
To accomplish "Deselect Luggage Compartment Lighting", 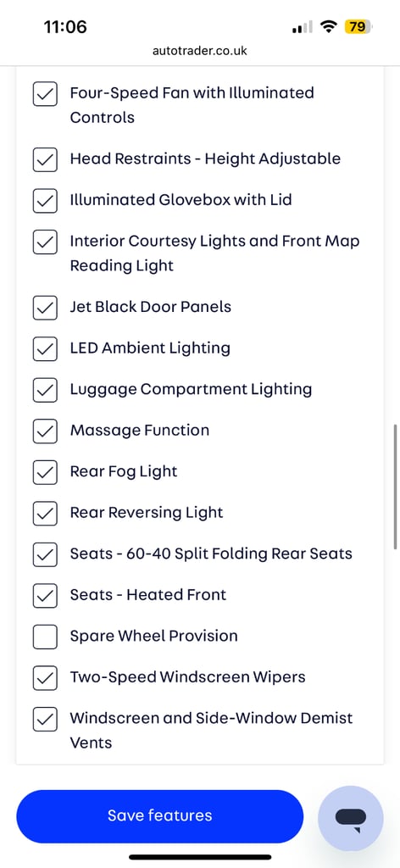I will point(45,389).
